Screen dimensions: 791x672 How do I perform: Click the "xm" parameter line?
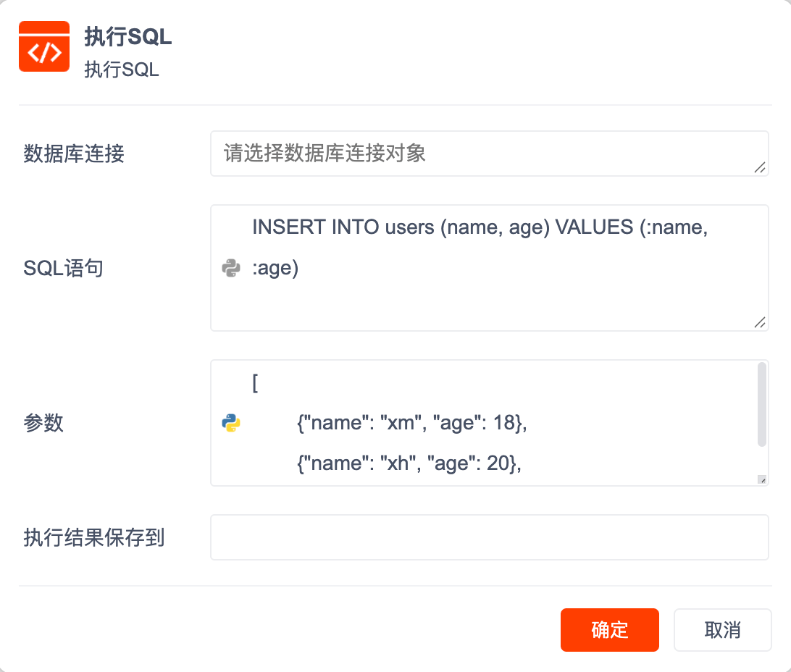[411, 424]
